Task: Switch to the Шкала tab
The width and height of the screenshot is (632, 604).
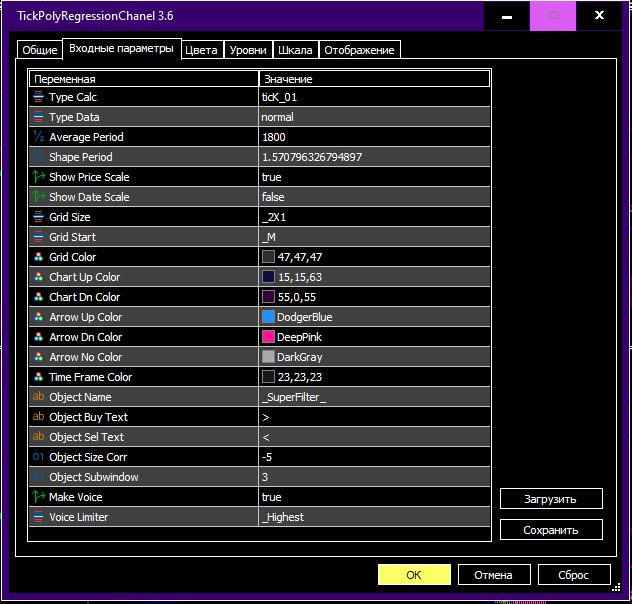Action: tap(295, 50)
